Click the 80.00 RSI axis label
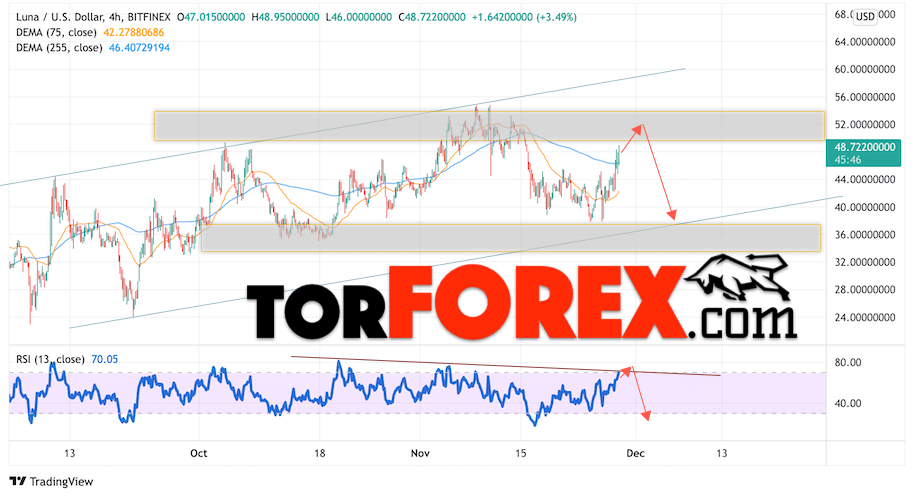Image resolution: width=914 pixels, height=497 pixels. coord(848,362)
